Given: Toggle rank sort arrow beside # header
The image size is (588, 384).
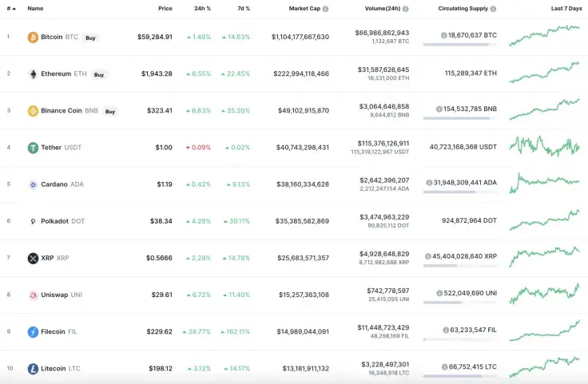Looking at the screenshot, I should [x=14, y=9].
